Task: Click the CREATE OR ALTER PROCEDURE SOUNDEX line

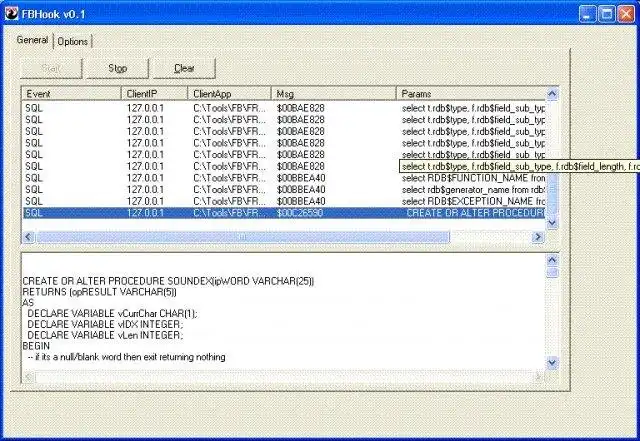Action: [168, 281]
